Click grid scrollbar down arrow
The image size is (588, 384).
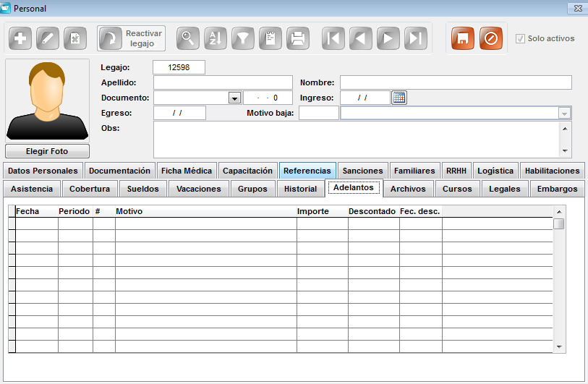559,347
